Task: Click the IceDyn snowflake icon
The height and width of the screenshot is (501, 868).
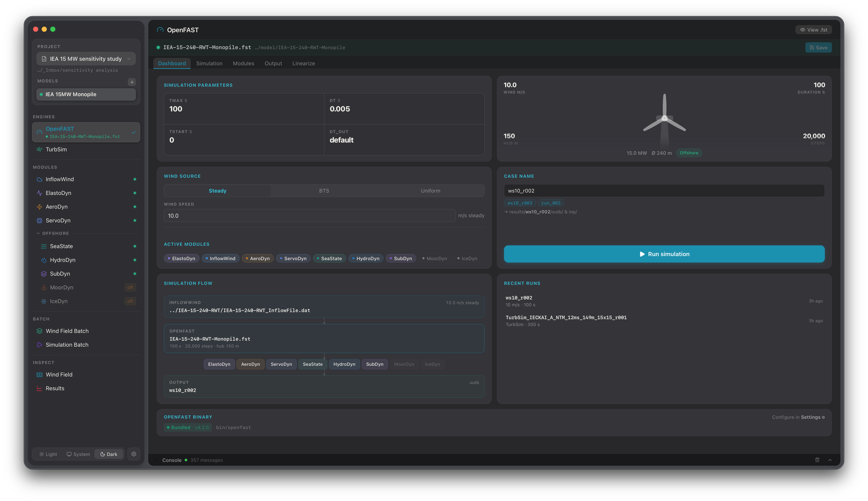Action: pos(44,301)
